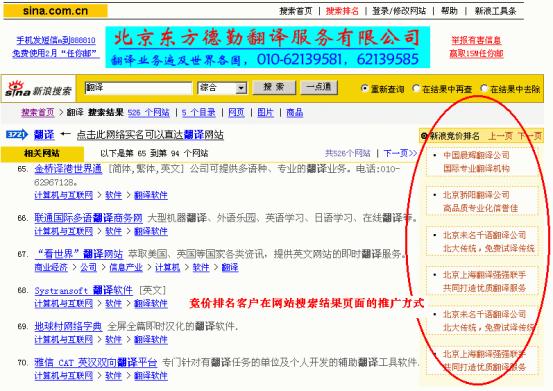Select the 重新查询 radio button
Viewport: 553px width, 391px height.
pos(365,88)
